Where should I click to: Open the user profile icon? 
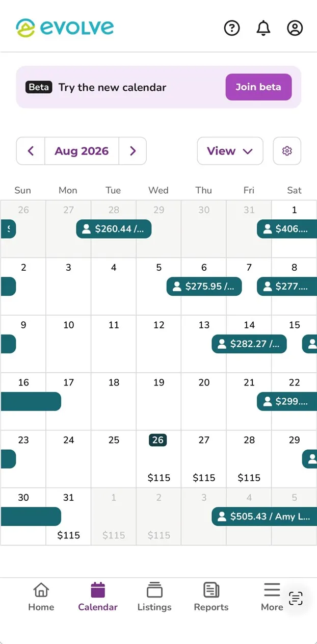click(x=295, y=28)
